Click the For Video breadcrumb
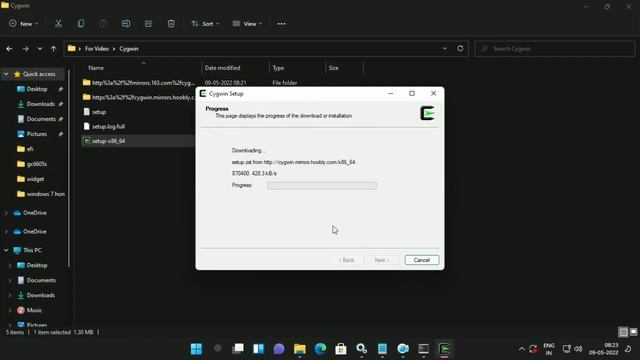 click(x=97, y=49)
